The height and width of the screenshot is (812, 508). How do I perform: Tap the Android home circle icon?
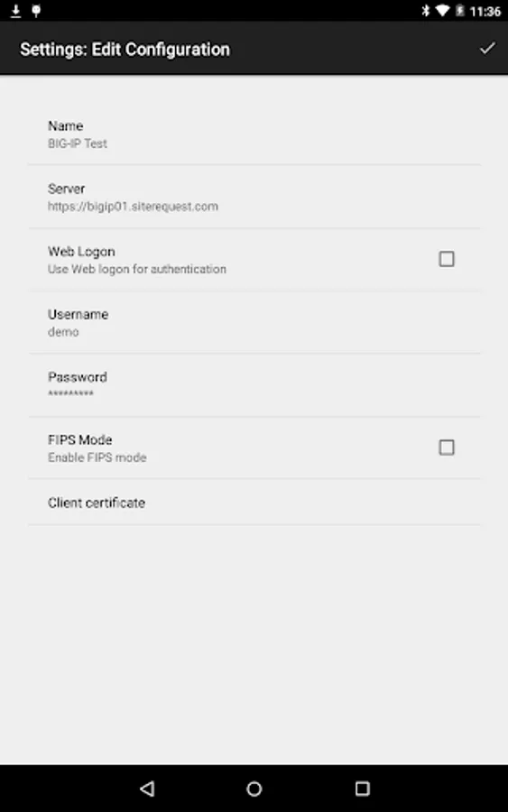254,789
